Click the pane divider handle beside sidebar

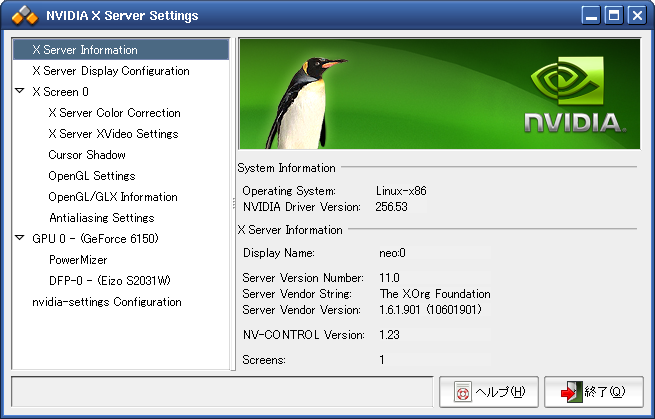pyautogui.click(x=233, y=205)
